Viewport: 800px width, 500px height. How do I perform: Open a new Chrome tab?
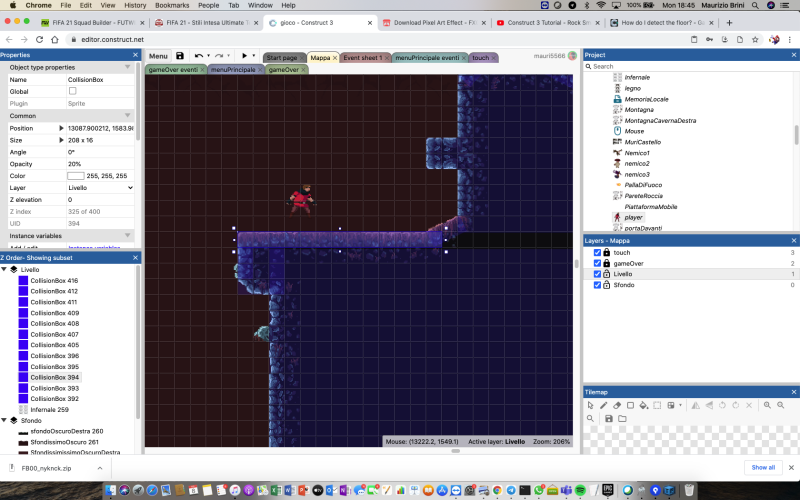click(729, 22)
